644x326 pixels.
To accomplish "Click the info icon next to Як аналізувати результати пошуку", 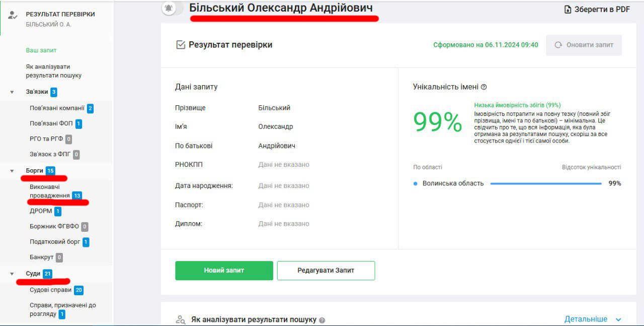I will (322, 320).
